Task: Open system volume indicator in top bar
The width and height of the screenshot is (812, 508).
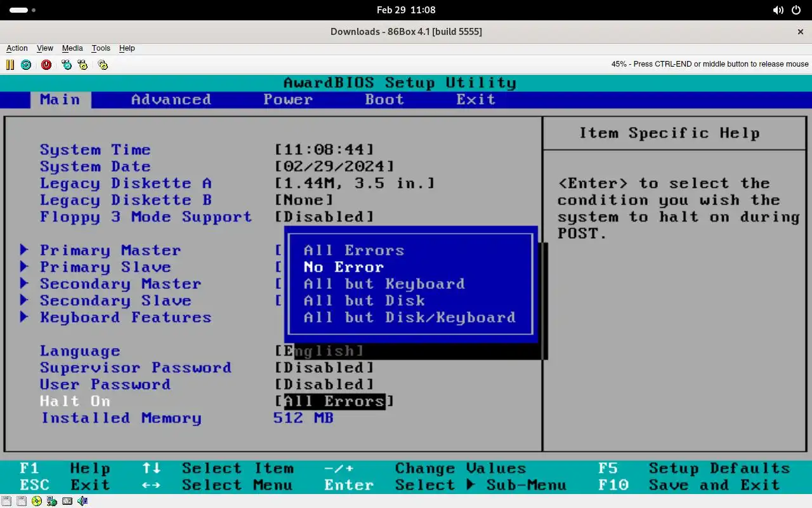Action: (x=778, y=10)
